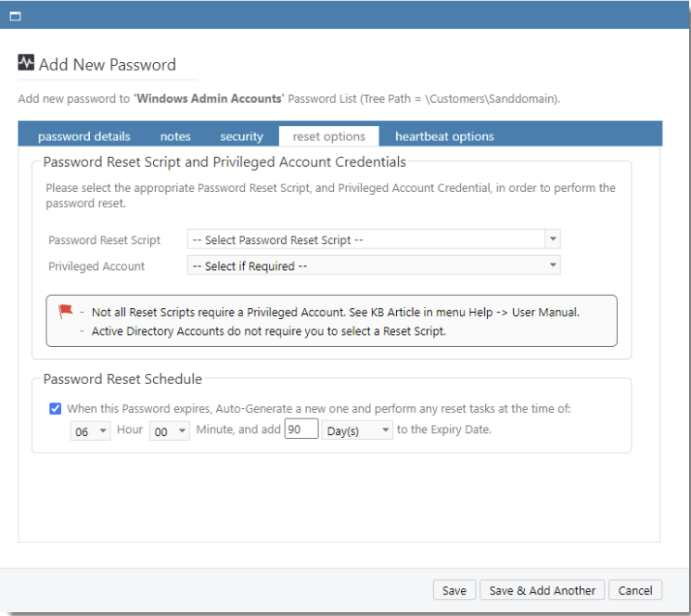Image resolution: width=691 pixels, height=616 pixels.
Task: Click the red flag icon in the info box
Action: pos(66,312)
